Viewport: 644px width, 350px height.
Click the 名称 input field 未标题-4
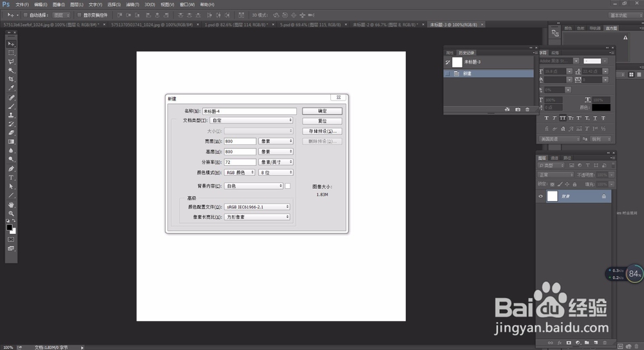(249, 111)
